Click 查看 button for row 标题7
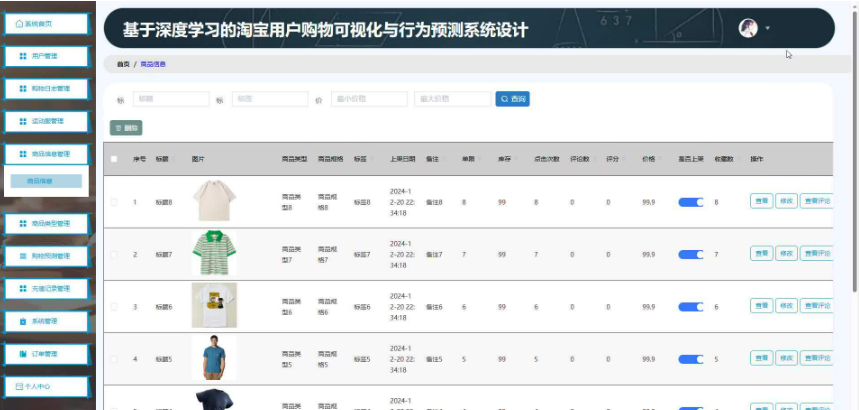 761,253
